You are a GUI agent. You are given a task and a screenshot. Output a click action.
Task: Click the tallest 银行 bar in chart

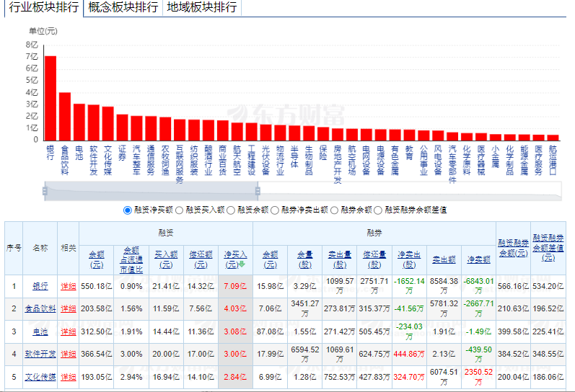51,97
